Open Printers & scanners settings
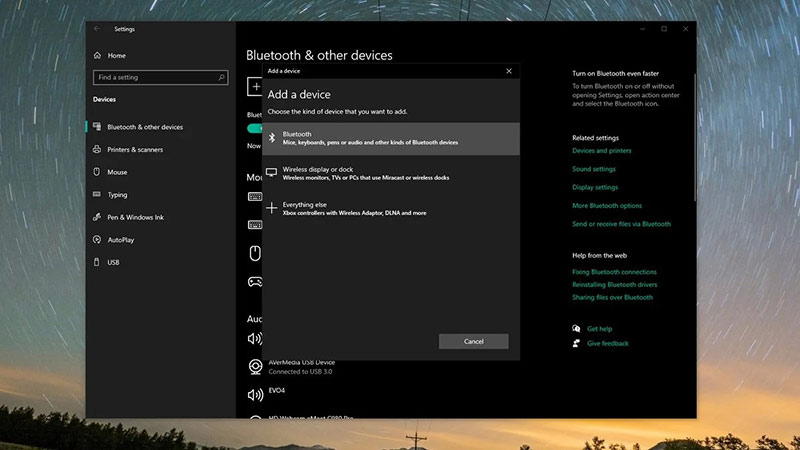 (x=135, y=149)
